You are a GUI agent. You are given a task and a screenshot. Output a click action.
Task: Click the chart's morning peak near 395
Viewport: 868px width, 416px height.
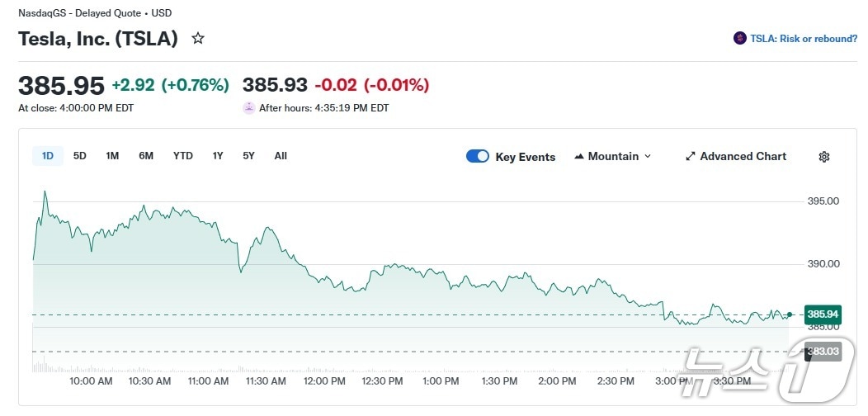point(45,192)
